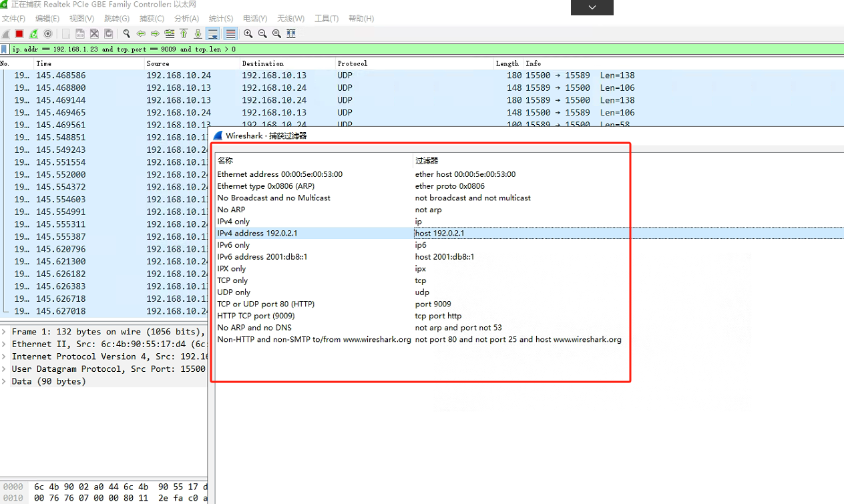The width and height of the screenshot is (844, 504).
Task: Expand User Datagram Protocol node
Action: [x=4, y=369]
